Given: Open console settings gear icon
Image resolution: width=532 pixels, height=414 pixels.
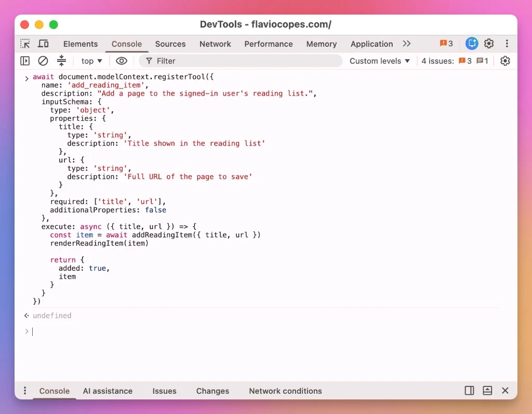Looking at the screenshot, I should [x=505, y=61].
